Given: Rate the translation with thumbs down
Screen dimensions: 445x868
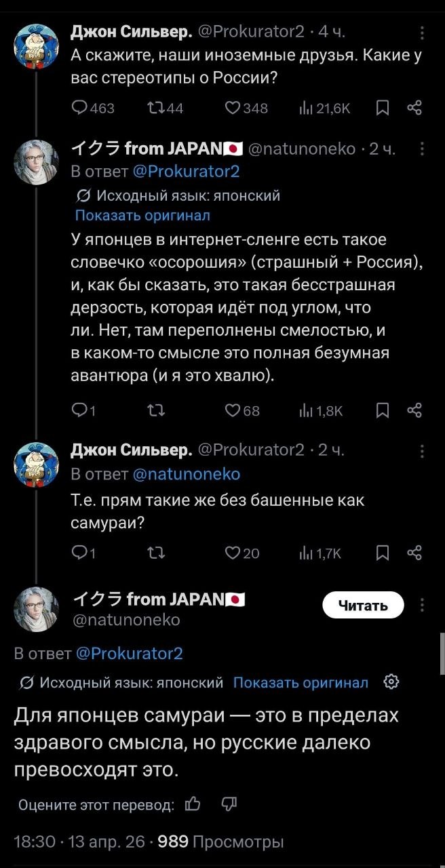Looking at the screenshot, I should [x=227, y=804].
